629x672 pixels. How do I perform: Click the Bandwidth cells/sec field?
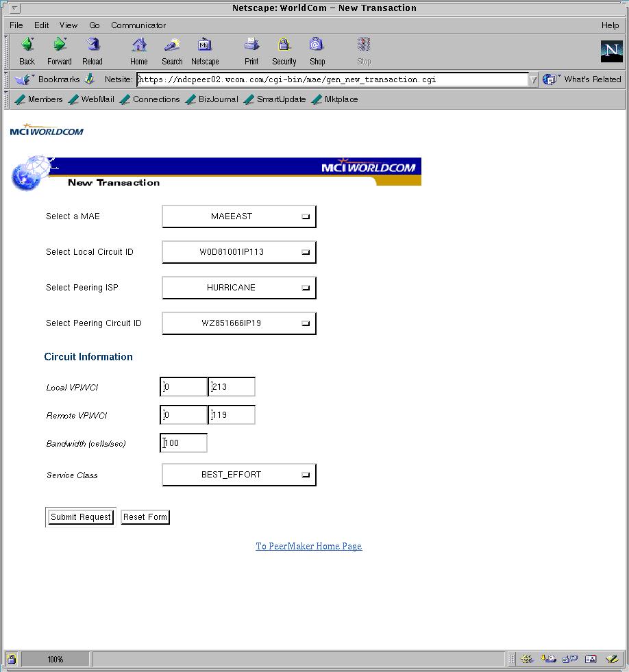click(x=184, y=443)
